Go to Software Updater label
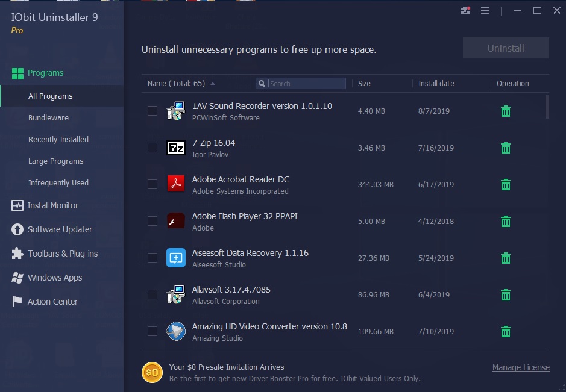 (x=60, y=229)
